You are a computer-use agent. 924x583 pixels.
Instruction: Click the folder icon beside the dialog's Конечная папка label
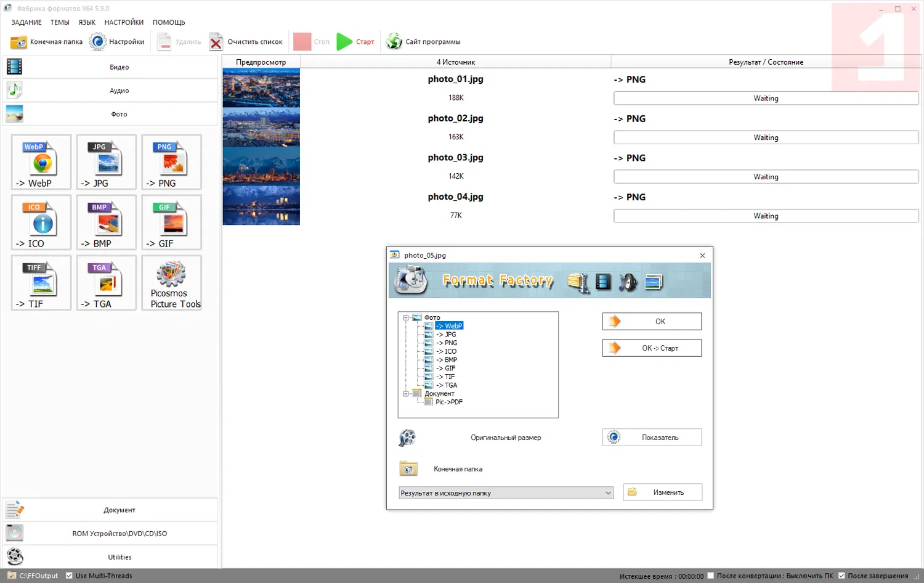[x=408, y=469]
